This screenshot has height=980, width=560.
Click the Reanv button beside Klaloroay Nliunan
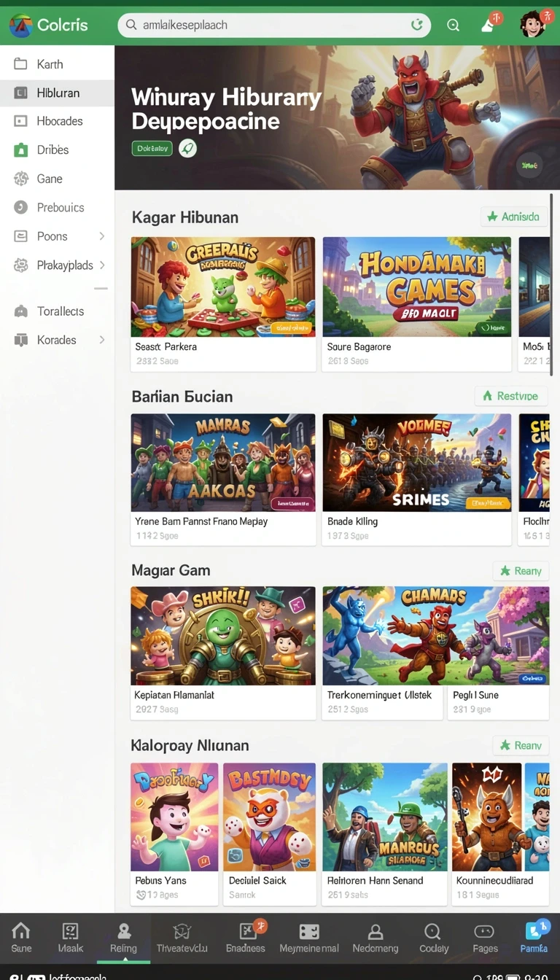coord(521,745)
